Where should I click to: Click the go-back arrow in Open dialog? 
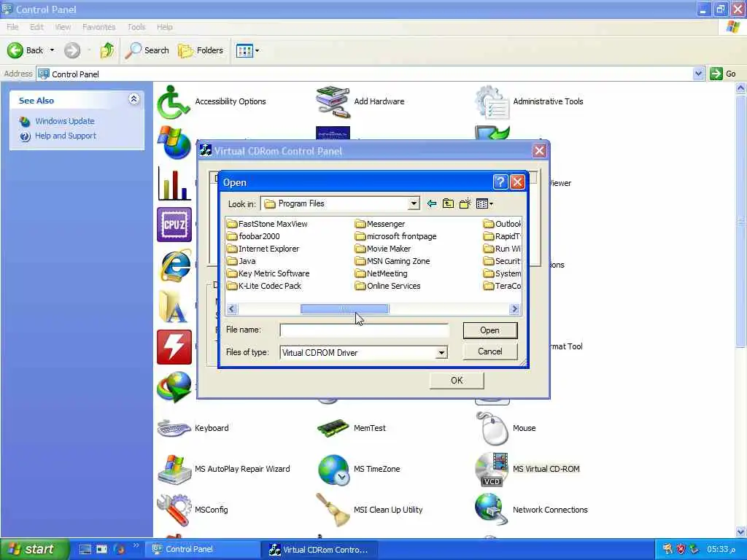(x=432, y=204)
